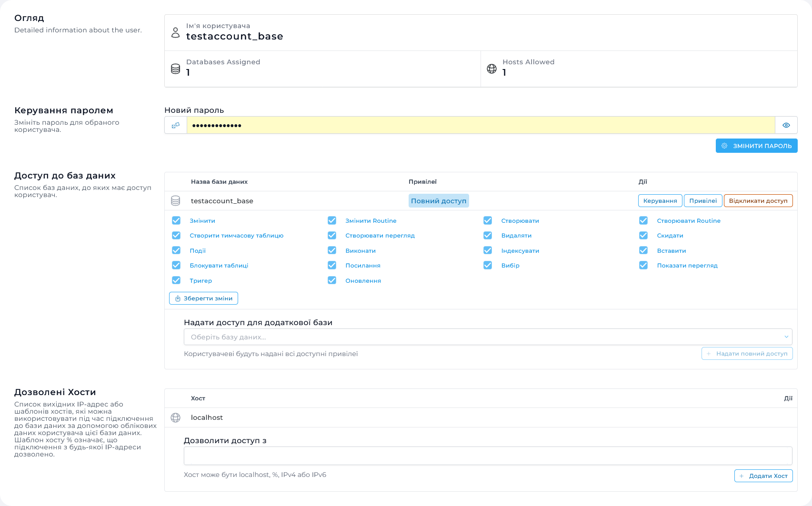Uncheck the Тригер privilege checkbox
Screen dimensions: 812x506
pos(176,280)
